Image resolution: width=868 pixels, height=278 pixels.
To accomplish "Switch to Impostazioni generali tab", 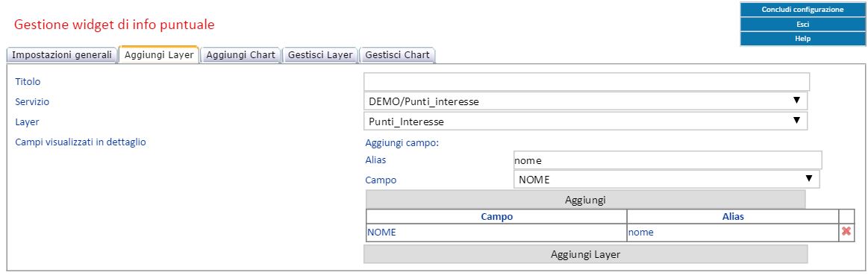I will 62,55.
